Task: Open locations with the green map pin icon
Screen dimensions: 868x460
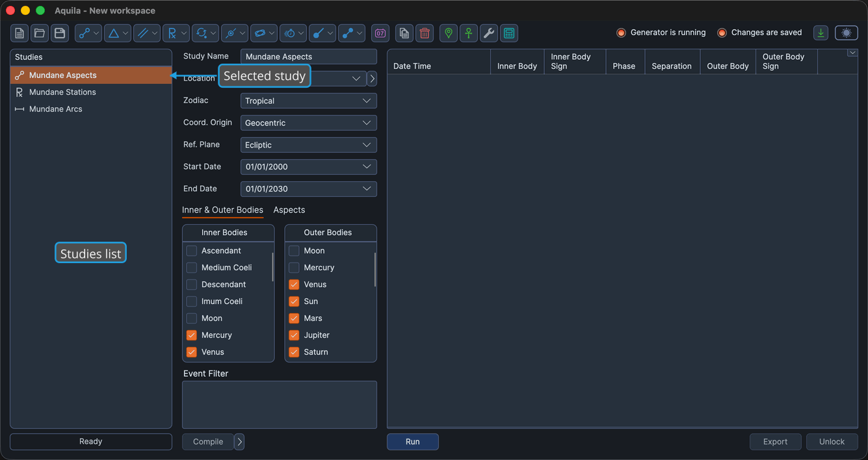Action: click(x=449, y=33)
